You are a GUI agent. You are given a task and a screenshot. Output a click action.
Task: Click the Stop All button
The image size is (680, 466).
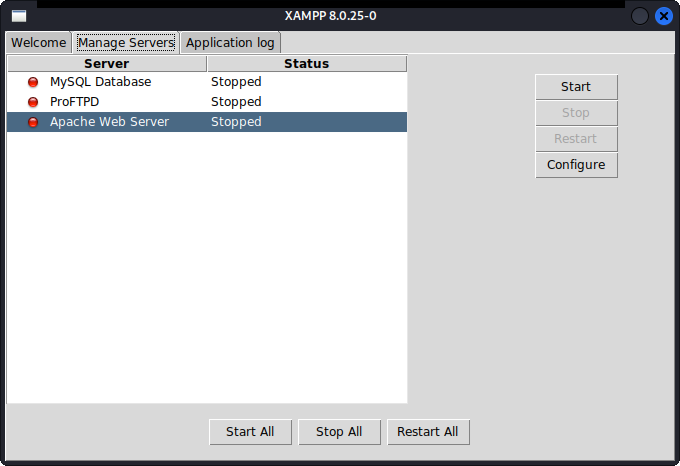(x=339, y=432)
